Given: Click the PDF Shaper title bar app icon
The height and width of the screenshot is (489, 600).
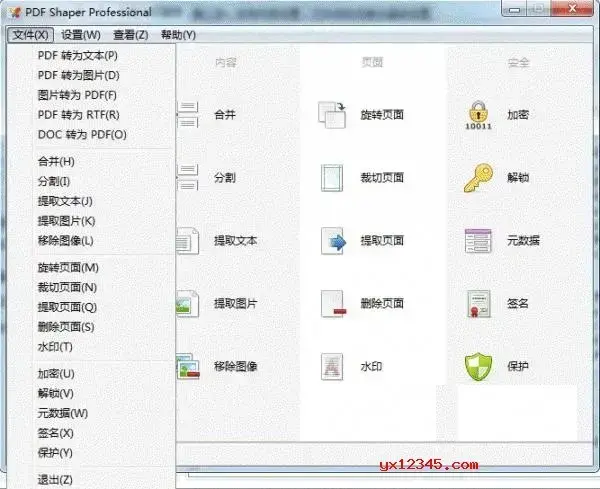Looking at the screenshot, I should (15, 12).
